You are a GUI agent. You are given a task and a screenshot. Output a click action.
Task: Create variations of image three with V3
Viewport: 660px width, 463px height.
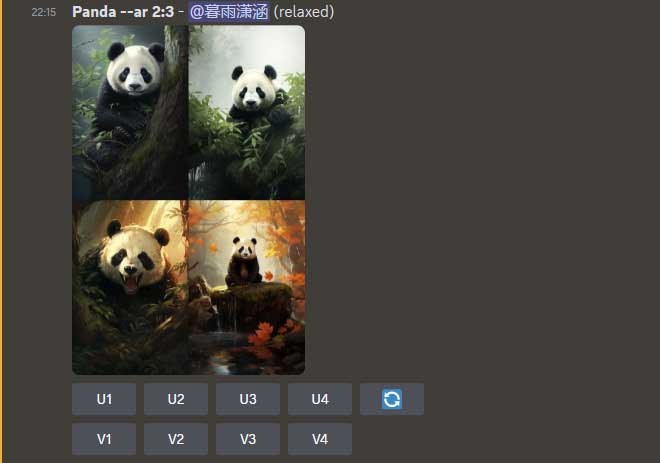[248, 439]
